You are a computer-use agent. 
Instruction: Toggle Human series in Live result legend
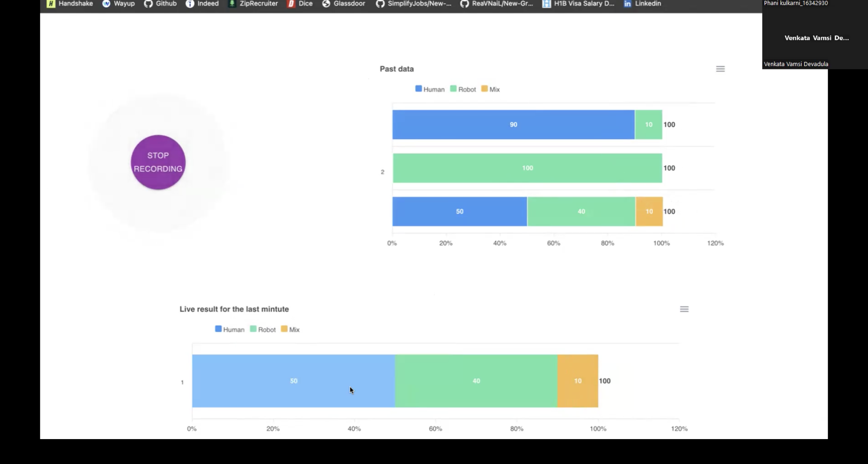click(x=229, y=329)
